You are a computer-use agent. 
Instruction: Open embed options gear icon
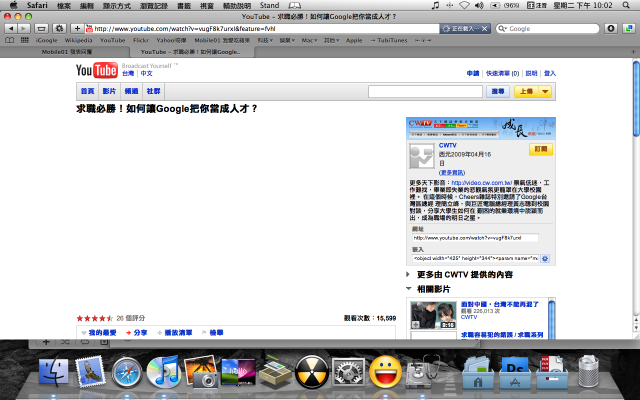(x=545, y=258)
